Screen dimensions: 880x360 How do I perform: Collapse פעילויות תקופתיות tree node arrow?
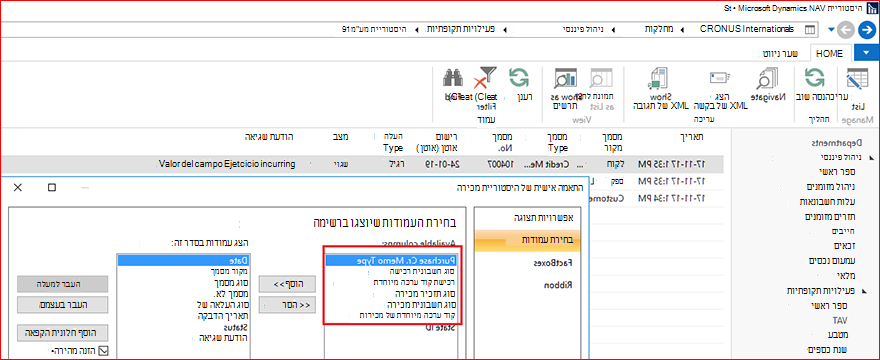click(863, 291)
